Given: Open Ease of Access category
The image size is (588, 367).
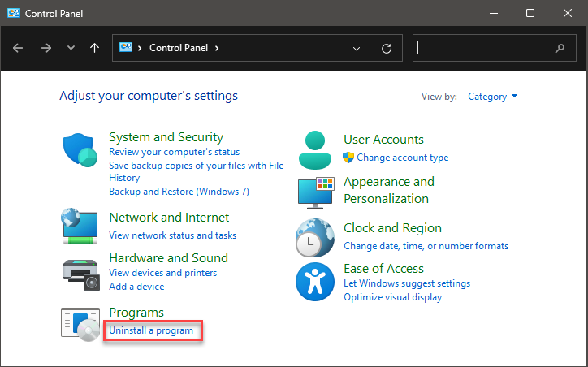Looking at the screenshot, I should point(383,269).
